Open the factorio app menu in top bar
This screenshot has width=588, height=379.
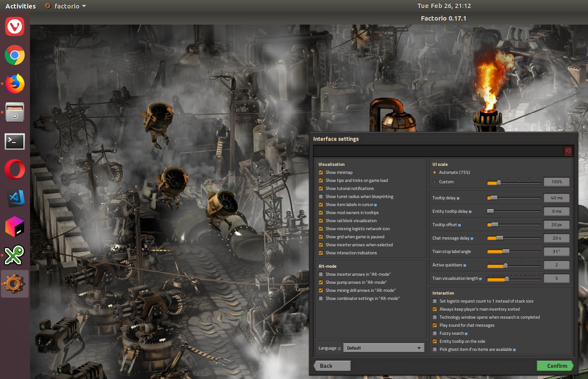[x=66, y=6]
